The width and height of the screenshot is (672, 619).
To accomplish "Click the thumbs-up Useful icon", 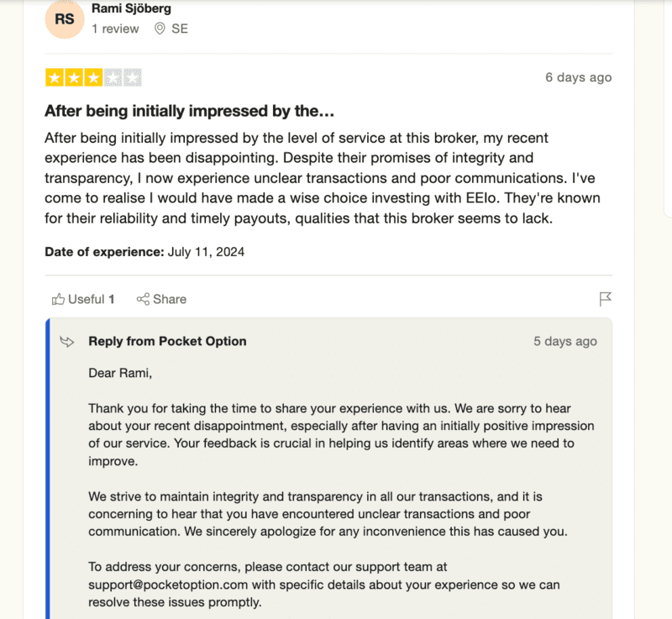I will 59,299.
